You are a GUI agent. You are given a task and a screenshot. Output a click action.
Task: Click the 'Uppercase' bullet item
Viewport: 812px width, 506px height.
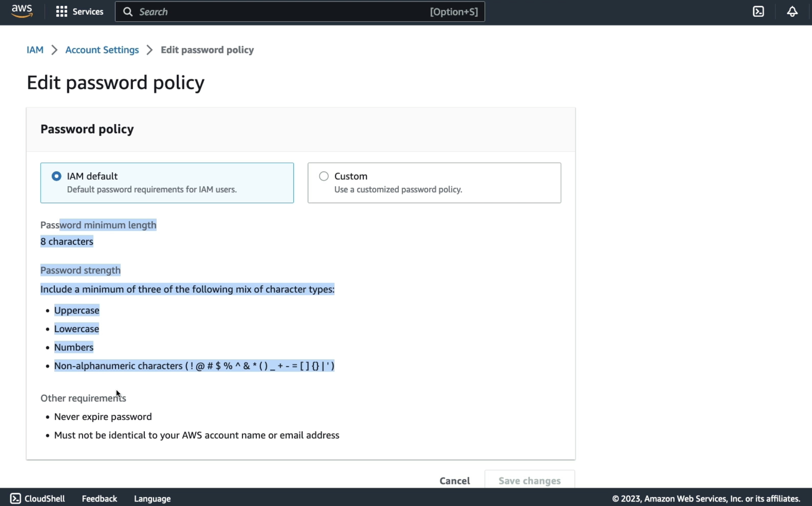pos(77,310)
